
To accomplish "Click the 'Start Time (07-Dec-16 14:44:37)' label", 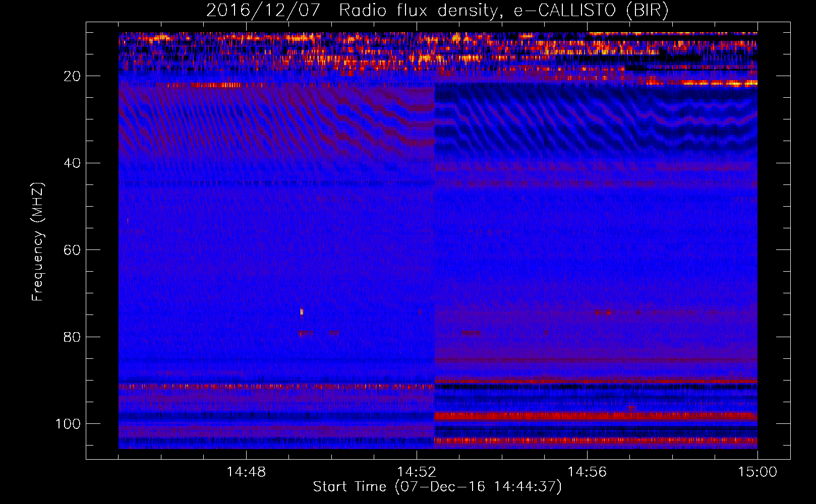I will (x=437, y=487).
